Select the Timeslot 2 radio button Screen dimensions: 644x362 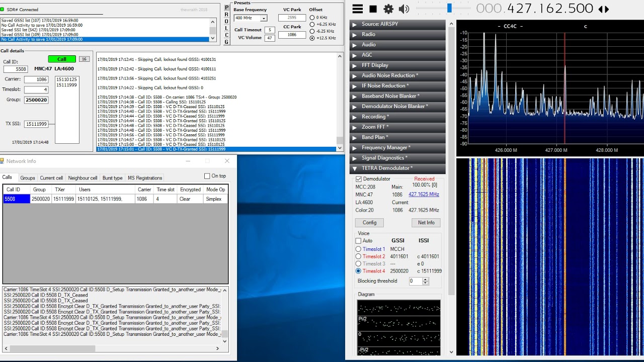tap(358, 256)
